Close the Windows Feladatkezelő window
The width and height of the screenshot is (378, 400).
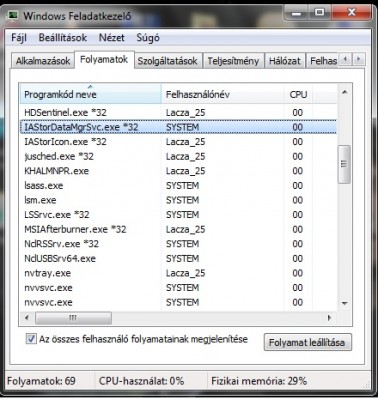click(x=352, y=13)
